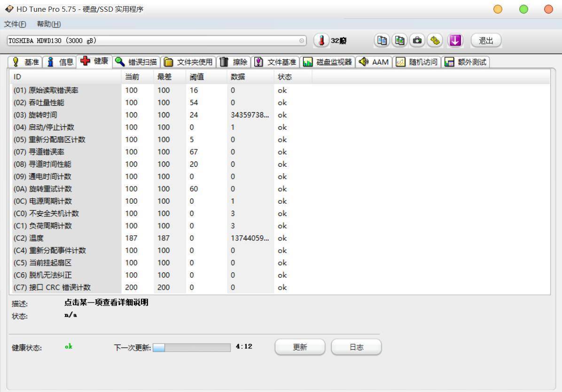Open the 帮助(H) menu
This screenshot has height=392, width=562.
49,24
